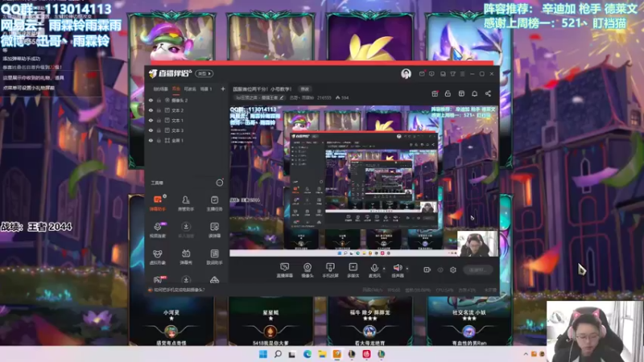Open the toolbox more-options circle icon
The height and width of the screenshot is (362, 644).
tap(220, 183)
